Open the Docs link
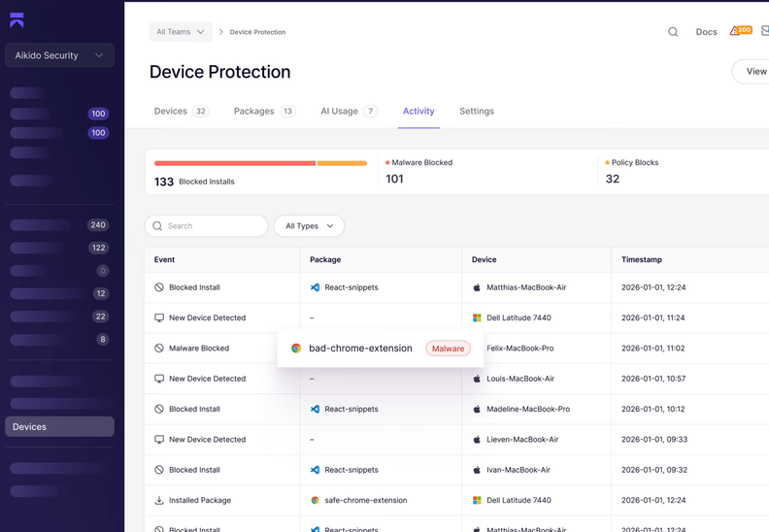Screen dimensions: 769x532 pyautogui.click(x=706, y=32)
